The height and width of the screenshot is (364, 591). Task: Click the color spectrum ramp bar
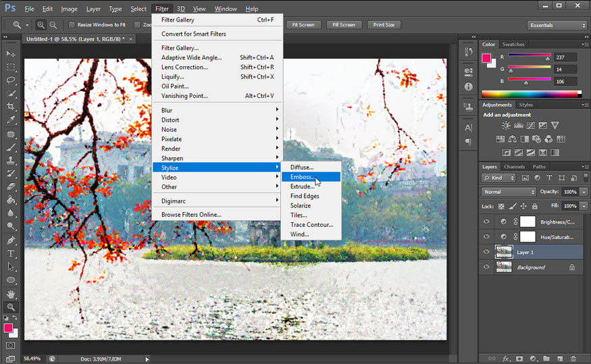tap(530, 94)
